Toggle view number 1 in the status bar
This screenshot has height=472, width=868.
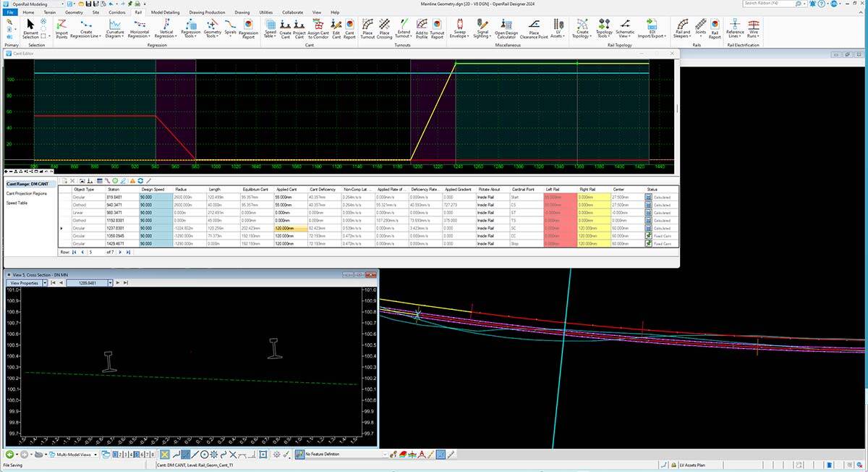click(x=115, y=454)
